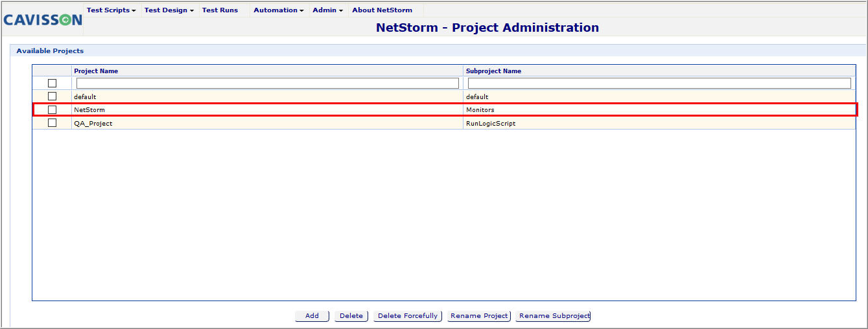Sort by Project Name column header
Viewport: 868px width, 329px height.
pyautogui.click(x=96, y=71)
